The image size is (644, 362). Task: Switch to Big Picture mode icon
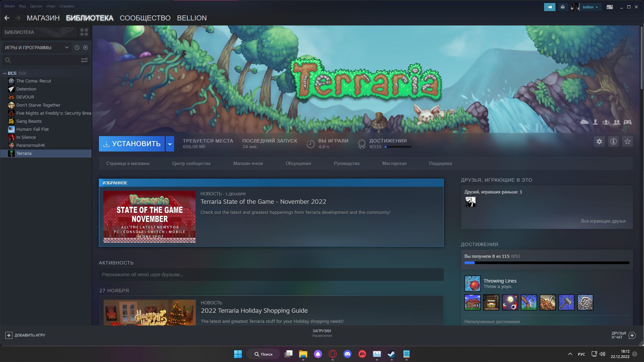click(x=610, y=7)
